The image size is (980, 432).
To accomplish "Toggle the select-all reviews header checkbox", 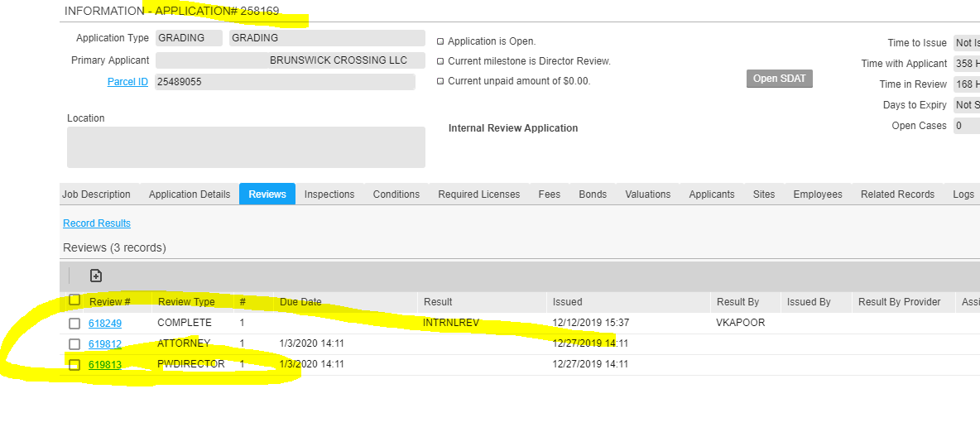I will point(74,300).
